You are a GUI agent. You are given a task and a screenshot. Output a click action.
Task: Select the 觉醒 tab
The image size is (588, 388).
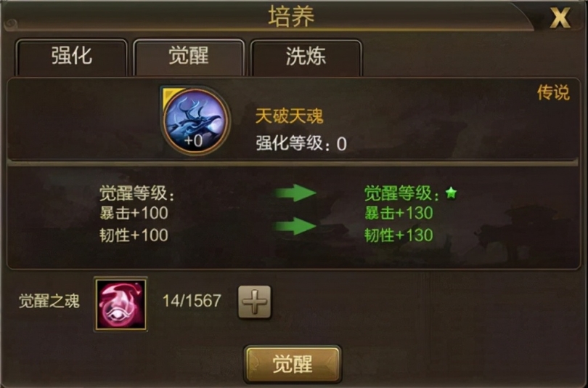189,57
